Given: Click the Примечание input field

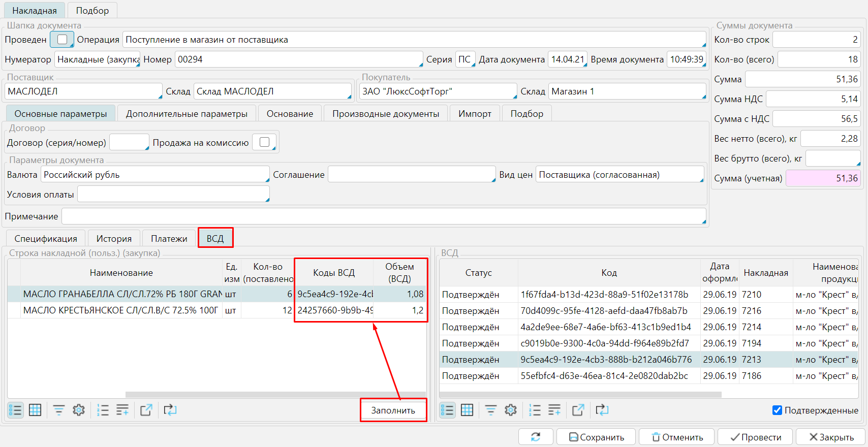Looking at the screenshot, I should 384,216.
